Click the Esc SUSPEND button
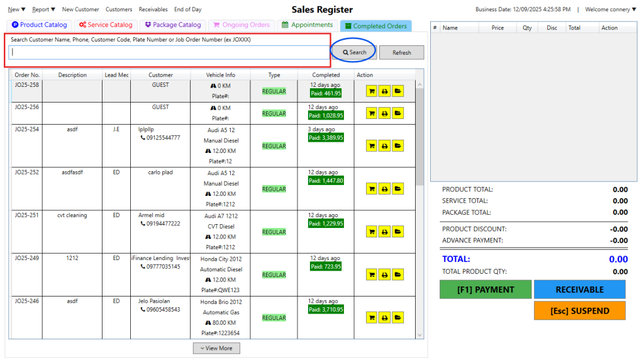Screen dimensions: 644x362 (579, 310)
